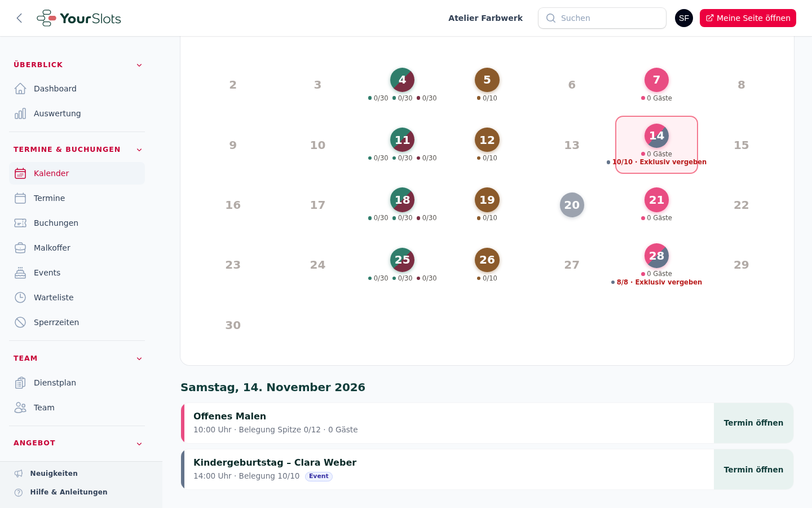
Task: Click the SF user avatar
Action: (x=684, y=18)
